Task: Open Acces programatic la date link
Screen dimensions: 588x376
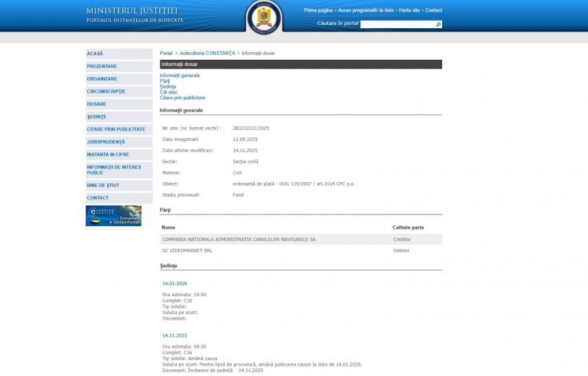Action: pyautogui.click(x=366, y=10)
